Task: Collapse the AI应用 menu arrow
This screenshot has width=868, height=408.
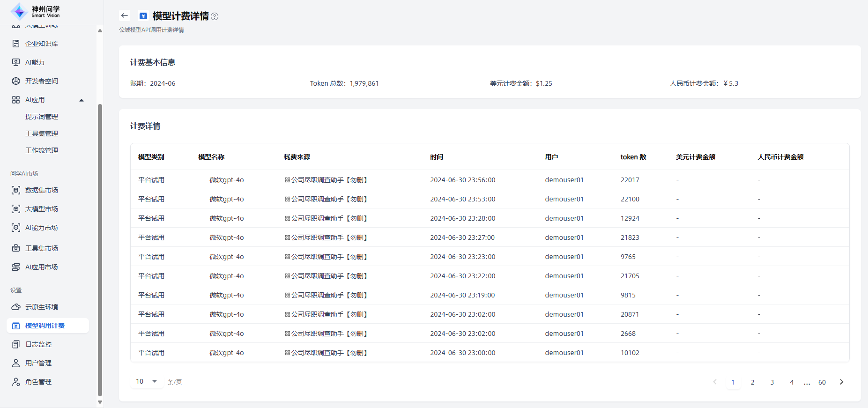Action: pyautogui.click(x=82, y=100)
